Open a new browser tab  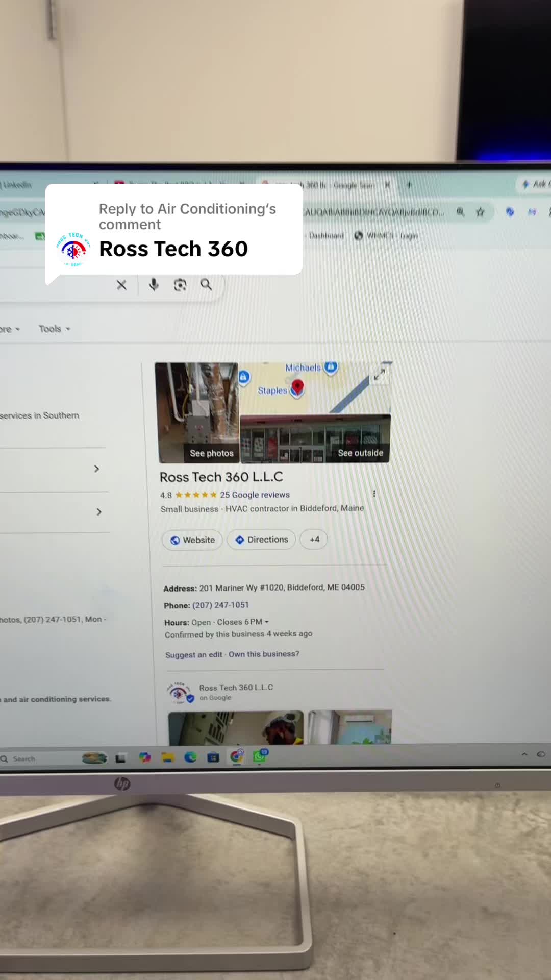coord(409,185)
